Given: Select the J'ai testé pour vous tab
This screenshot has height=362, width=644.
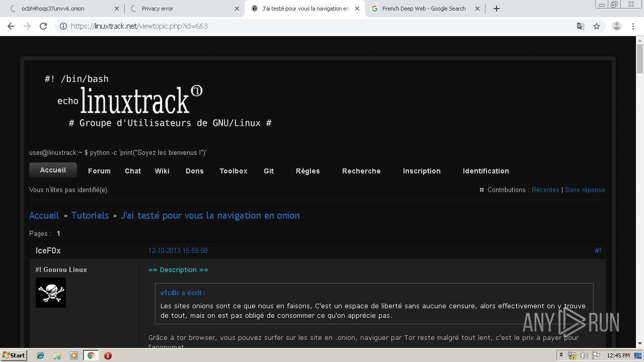Looking at the screenshot, I should point(305,9).
